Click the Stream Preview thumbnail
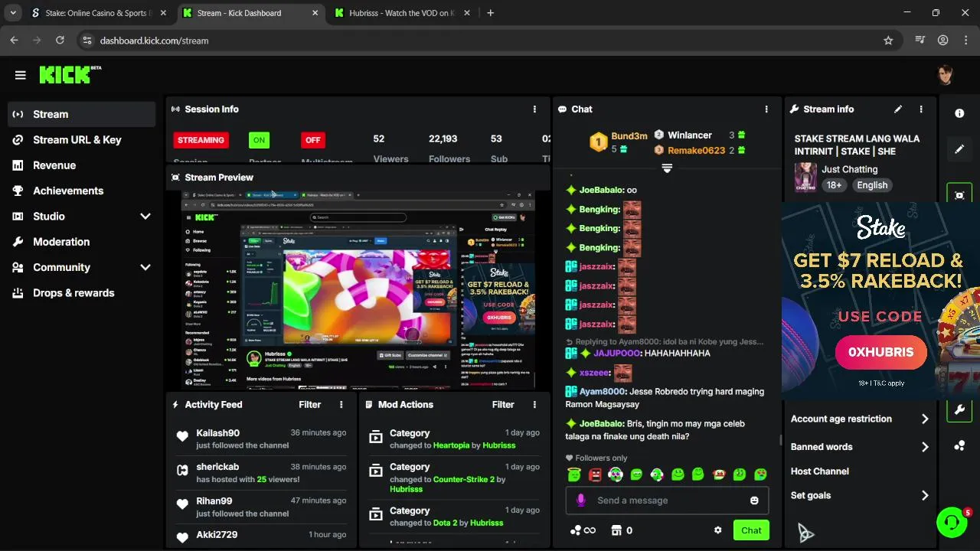 358,290
